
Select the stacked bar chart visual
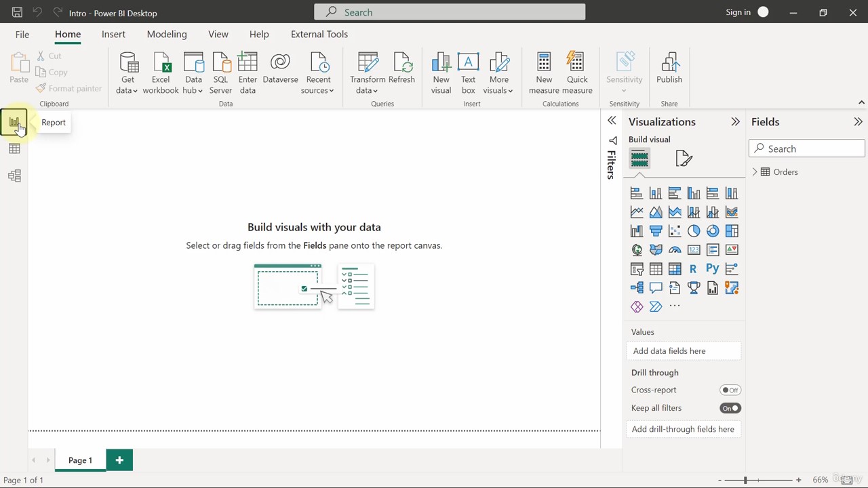pos(637,193)
